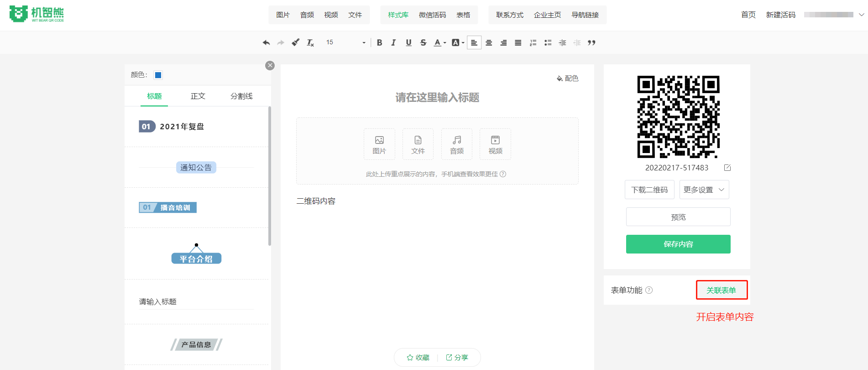Viewport: 868px width, 370px height.
Task: Open 音频 in the top menu
Action: tap(307, 15)
